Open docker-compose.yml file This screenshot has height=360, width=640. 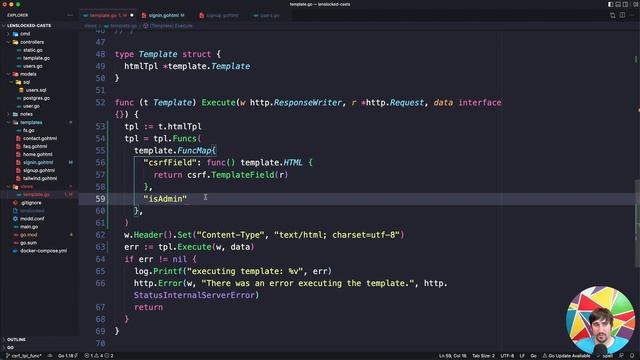tap(43, 251)
